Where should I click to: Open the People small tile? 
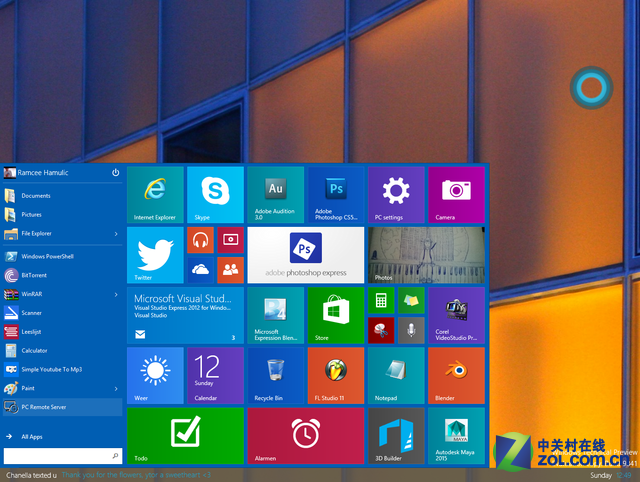[x=230, y=270]
